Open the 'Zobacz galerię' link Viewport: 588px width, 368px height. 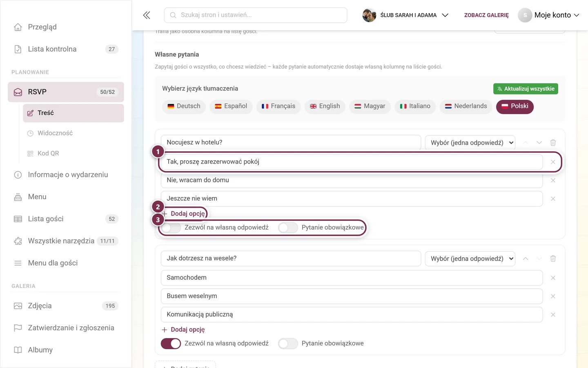[486, 15]
